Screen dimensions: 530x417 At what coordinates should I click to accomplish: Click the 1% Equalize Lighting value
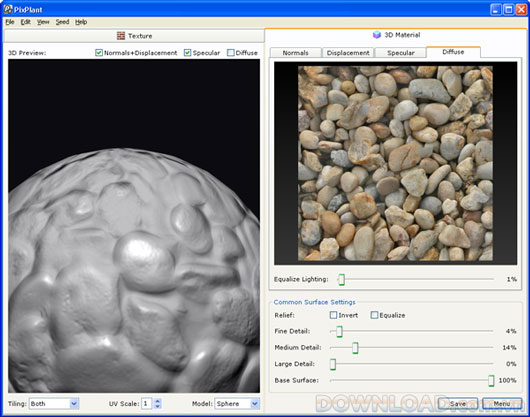(x=511, y=279)
